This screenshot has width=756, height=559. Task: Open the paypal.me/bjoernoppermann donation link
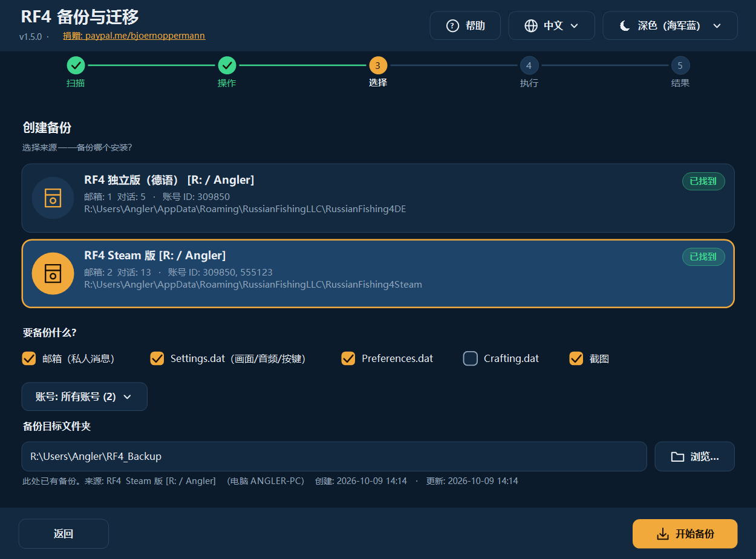tap(145, 36)
